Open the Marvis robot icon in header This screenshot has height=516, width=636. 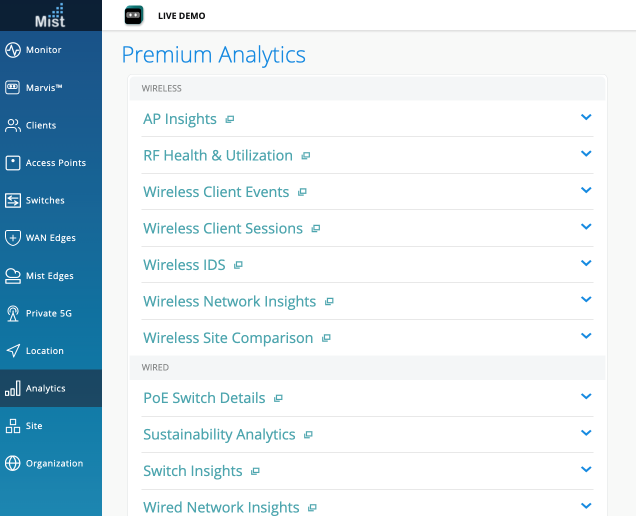pyautogui.click(x=134, y=15)
